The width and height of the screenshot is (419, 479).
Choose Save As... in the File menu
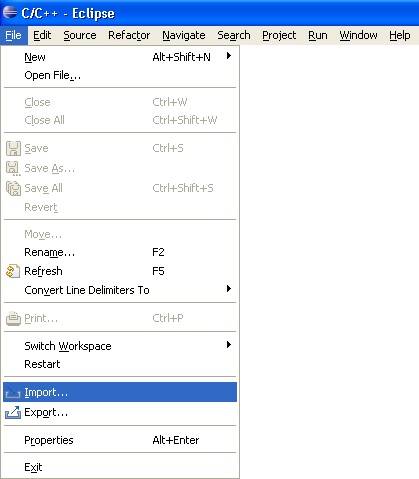tap(120, 168)
